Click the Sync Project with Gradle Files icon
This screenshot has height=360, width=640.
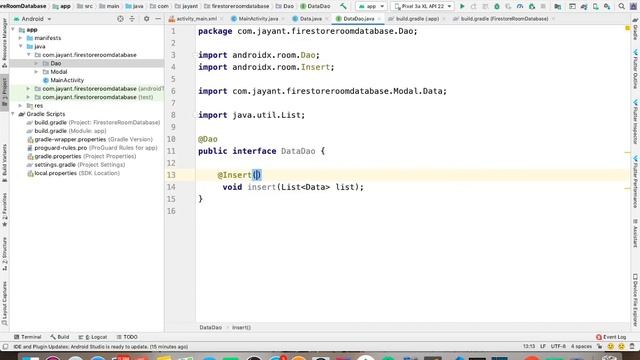click(584, 6)
